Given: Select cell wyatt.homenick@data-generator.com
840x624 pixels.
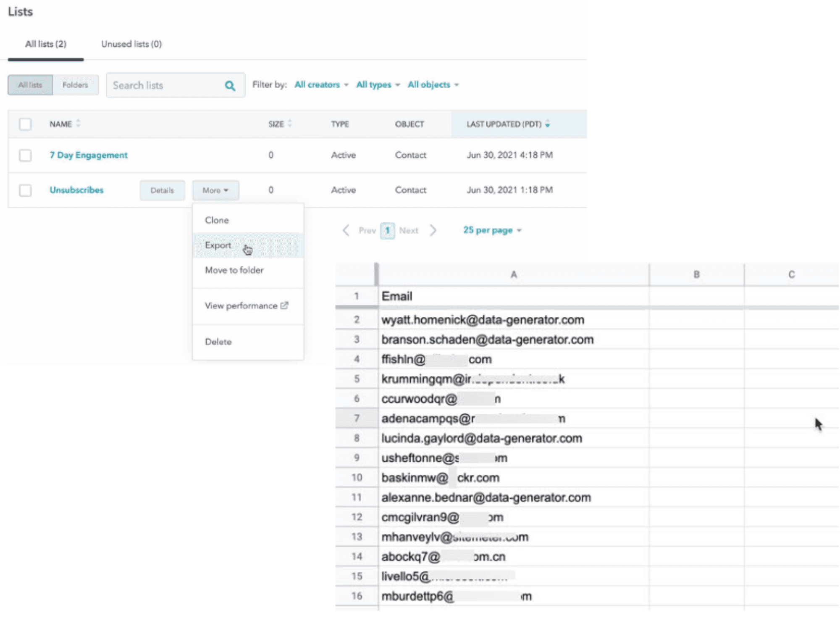Looking at the screenshot, I should [x=514, y=320].
